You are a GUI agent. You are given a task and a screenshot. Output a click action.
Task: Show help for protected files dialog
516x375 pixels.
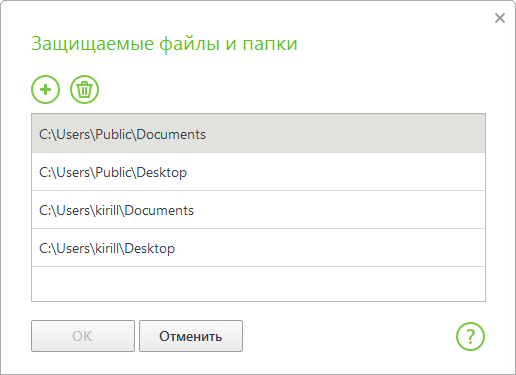(x=470, y=336)
